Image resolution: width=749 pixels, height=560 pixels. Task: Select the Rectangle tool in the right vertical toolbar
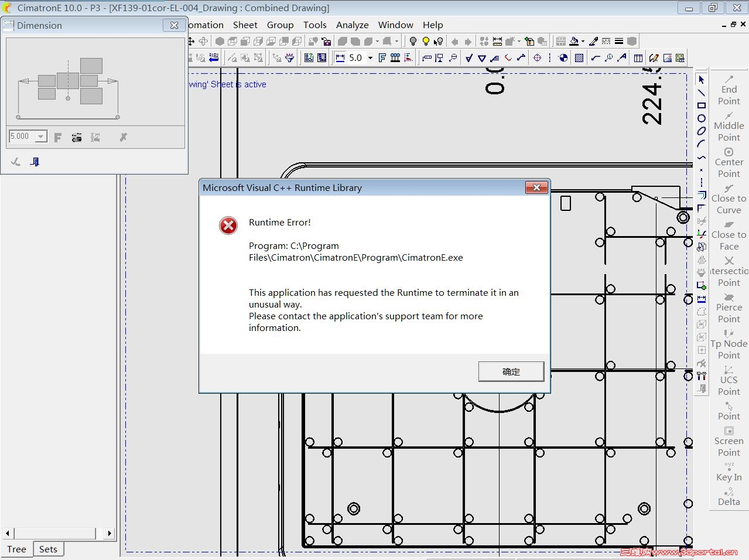[701, 105]
